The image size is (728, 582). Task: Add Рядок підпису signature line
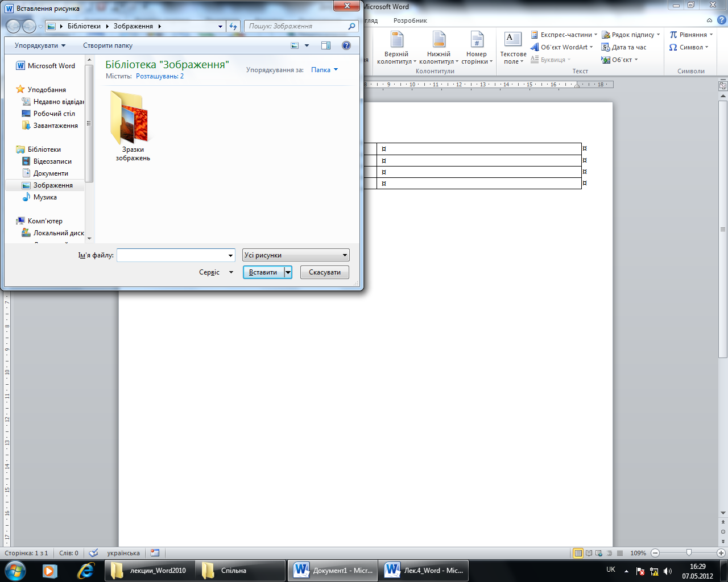coord(631,35)
